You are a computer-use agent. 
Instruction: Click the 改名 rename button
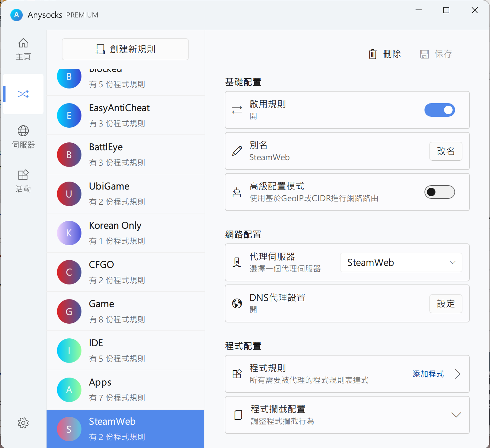(446, 151)
